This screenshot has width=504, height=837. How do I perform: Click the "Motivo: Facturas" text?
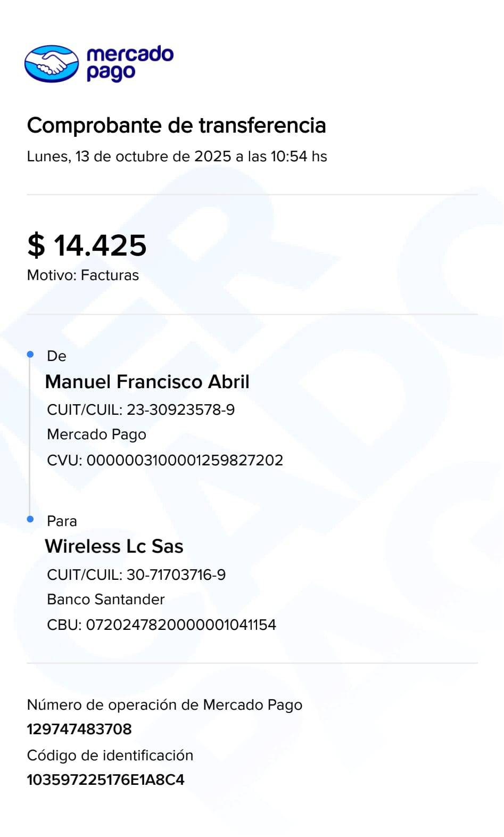pos(82,275)
